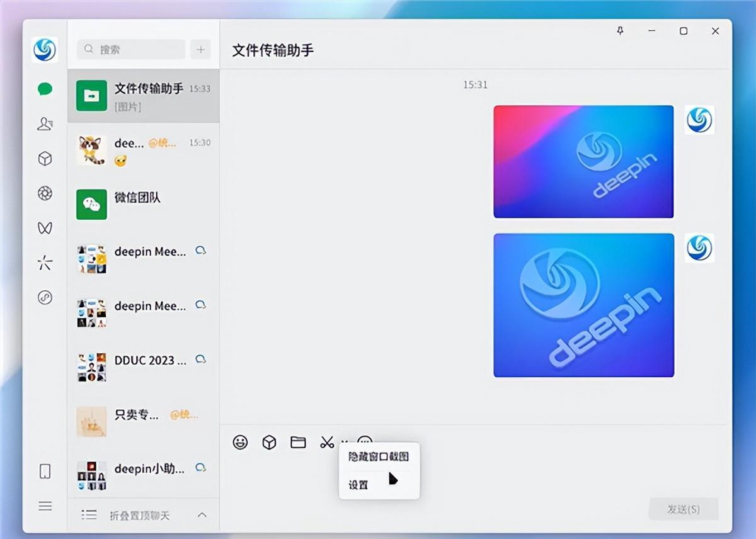Screen dimensions: 756x539
Task: Open the hamburger menu at sidebar bottom
Action: click(44, 506)
